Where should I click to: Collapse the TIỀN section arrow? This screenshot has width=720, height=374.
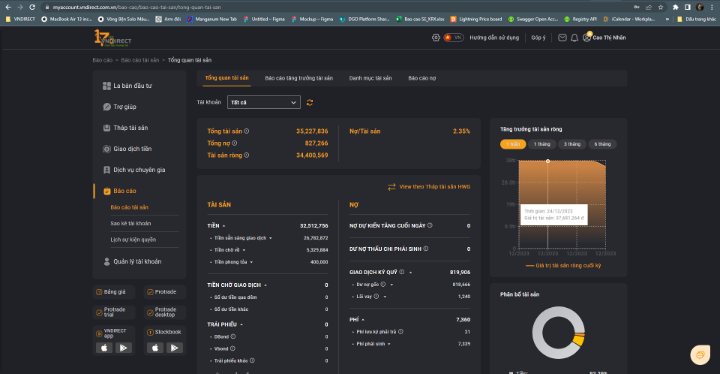click(224, 226)
